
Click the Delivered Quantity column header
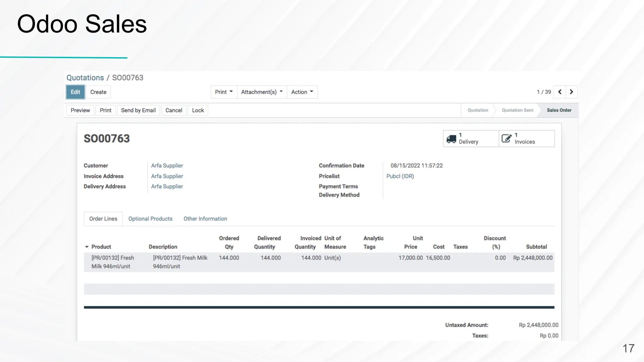[268, 243]
